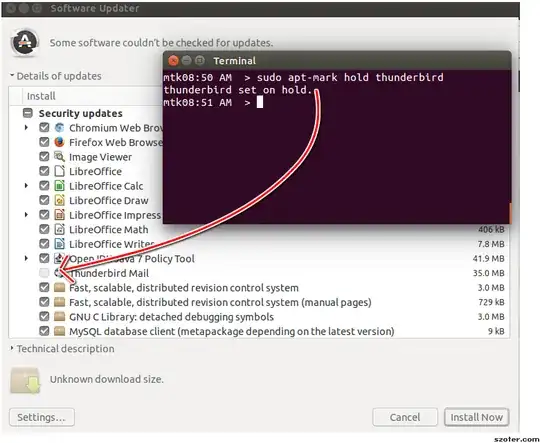
Task: Uncheck the Image Viewer checkbox
Action: pyautogui.click(x=44, y=156)
